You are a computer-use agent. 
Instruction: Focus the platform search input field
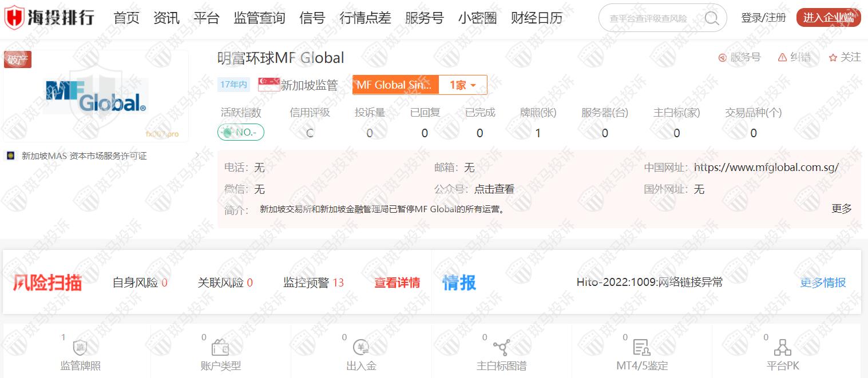(649, 18)
